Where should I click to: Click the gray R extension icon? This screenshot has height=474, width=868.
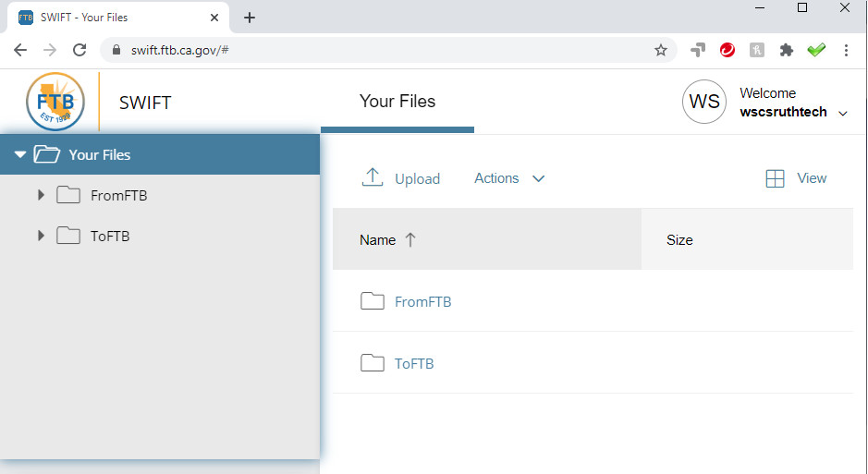[757, 50]
